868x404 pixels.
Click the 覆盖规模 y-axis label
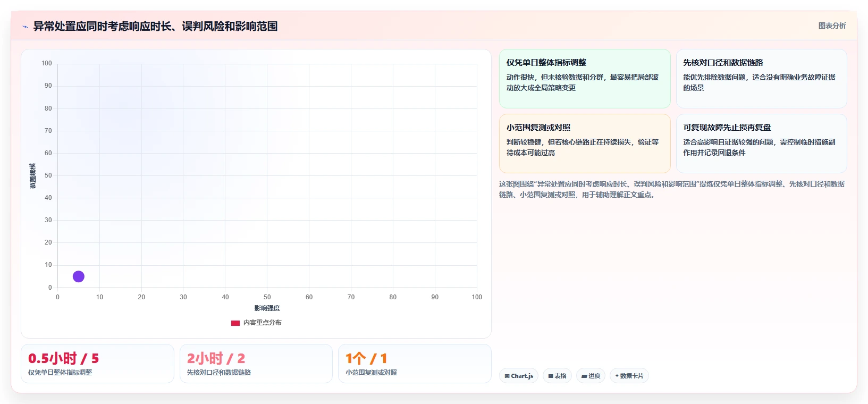tap(33, 176)
